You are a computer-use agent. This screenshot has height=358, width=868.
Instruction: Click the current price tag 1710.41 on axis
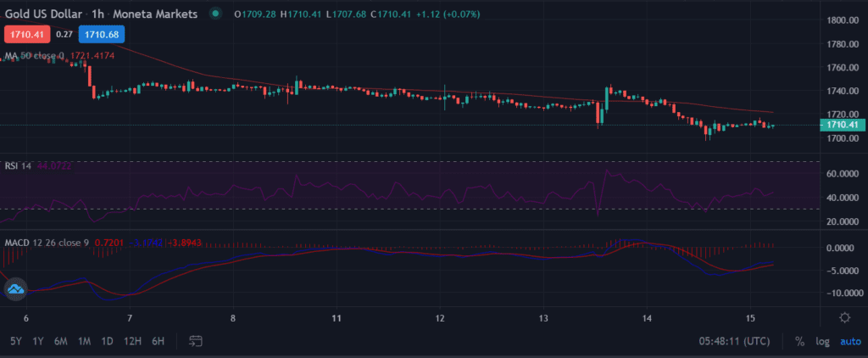pos(842,126)
